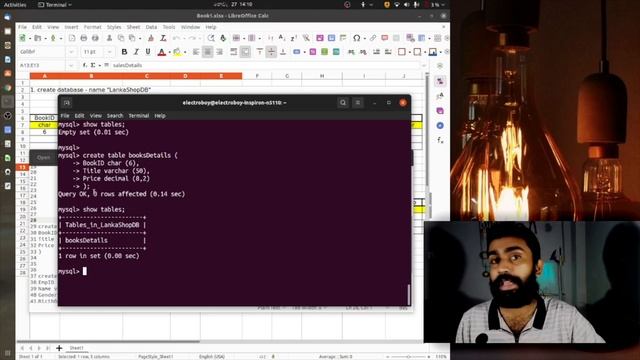
Task: Click Insert Chart icon in Calc toolbar
Action: tap(331, 38)
